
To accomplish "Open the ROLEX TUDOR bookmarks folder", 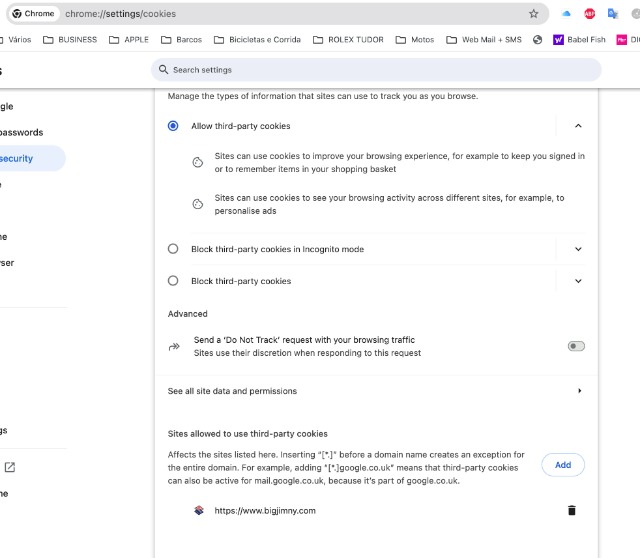I will tap(347, 40).
